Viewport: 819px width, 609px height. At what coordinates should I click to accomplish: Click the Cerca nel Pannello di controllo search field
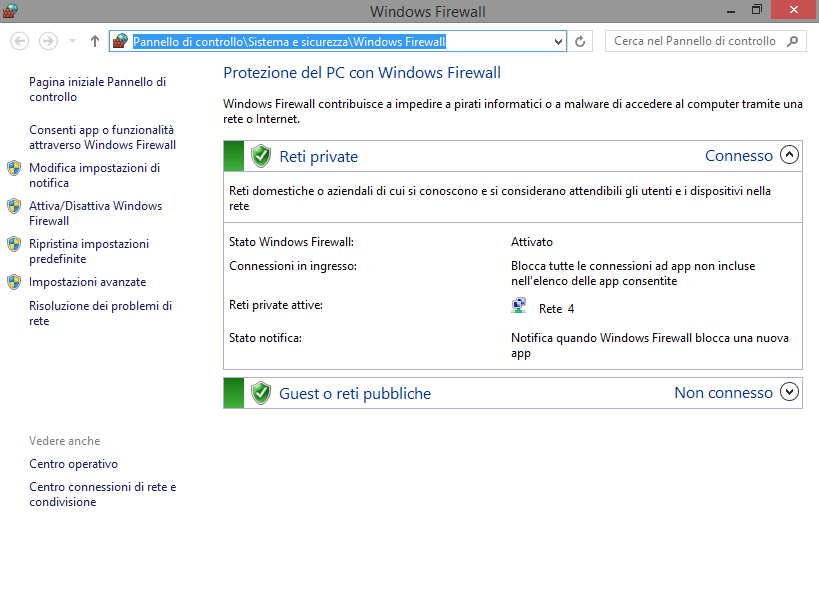pyautogui.click(x=694, y=41)
